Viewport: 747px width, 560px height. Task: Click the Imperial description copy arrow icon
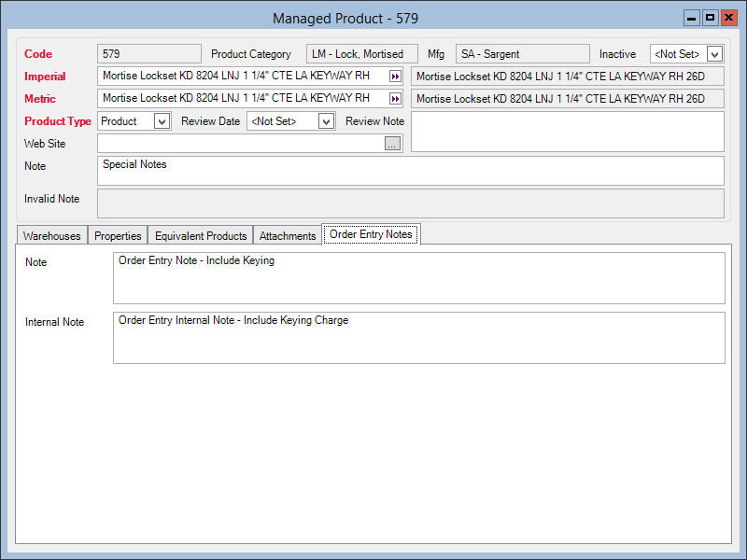click(395, 77)
